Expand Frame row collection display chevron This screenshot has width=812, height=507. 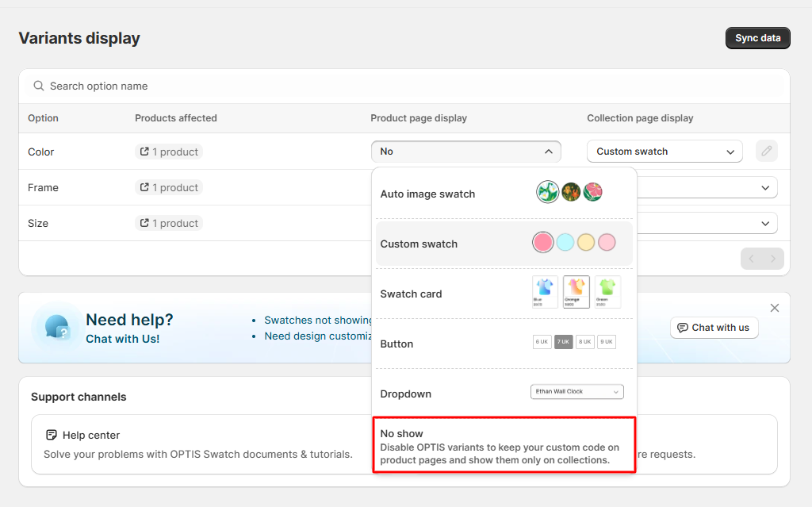765,188
